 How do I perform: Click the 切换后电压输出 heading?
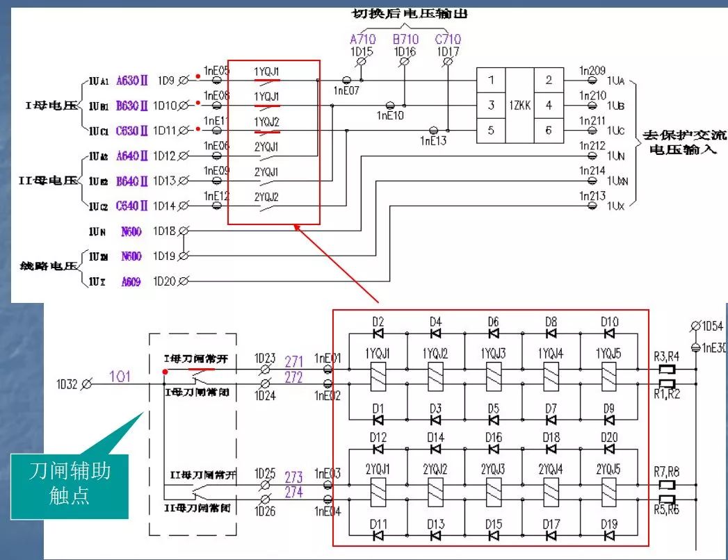click(x=410, y=13)
